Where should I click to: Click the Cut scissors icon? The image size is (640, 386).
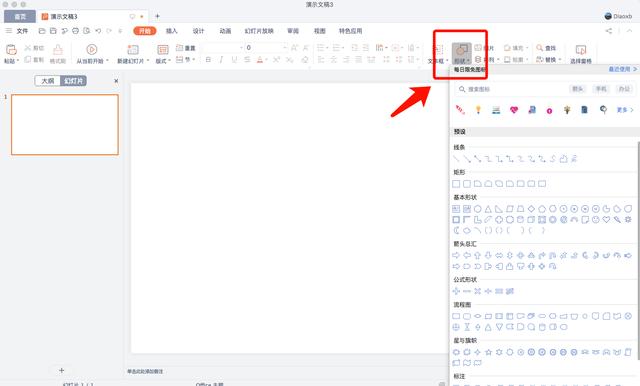coord(28,48)
